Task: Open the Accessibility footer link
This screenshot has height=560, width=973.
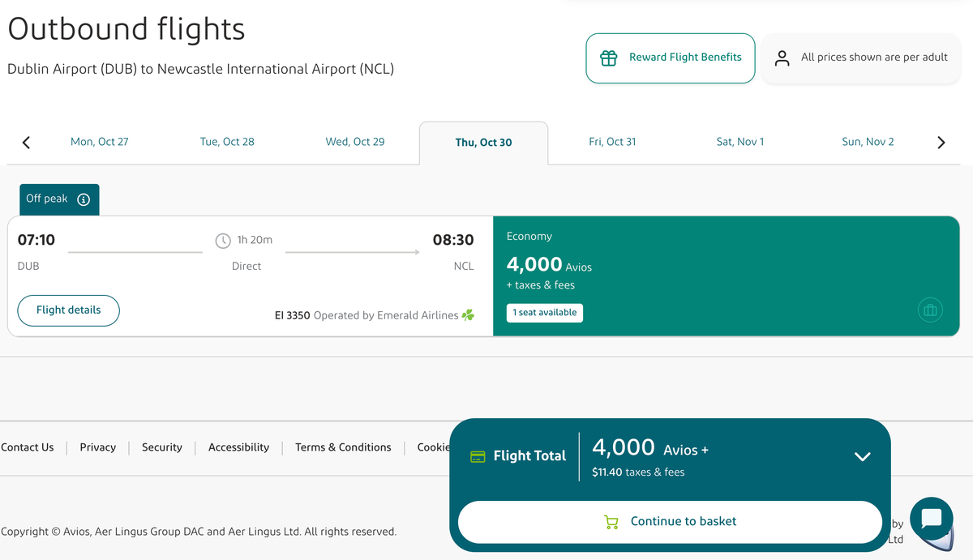Action: [238, 447]
